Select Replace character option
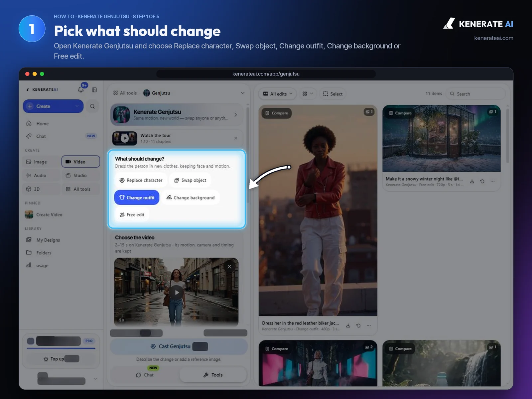Image resolution: width=532 pixels, height=399 pixels. pos(141,180)
